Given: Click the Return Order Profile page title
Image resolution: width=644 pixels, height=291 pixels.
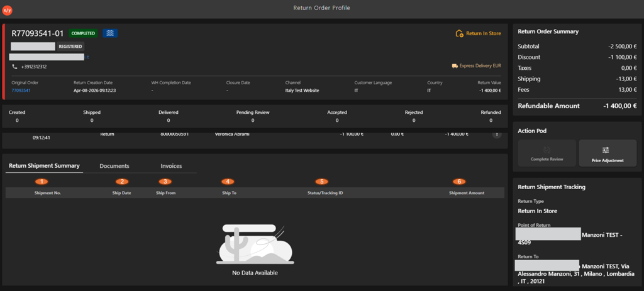Looking at the screenshot, I should 321,8.
